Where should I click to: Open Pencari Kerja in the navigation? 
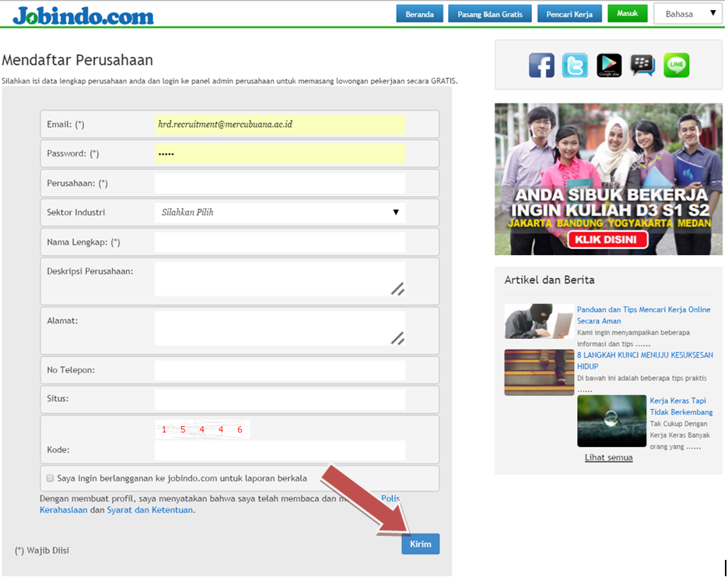(569, 14)
